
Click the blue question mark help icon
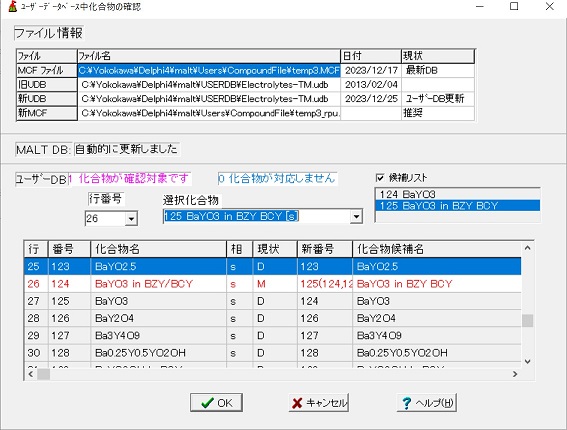pos(406,403)
